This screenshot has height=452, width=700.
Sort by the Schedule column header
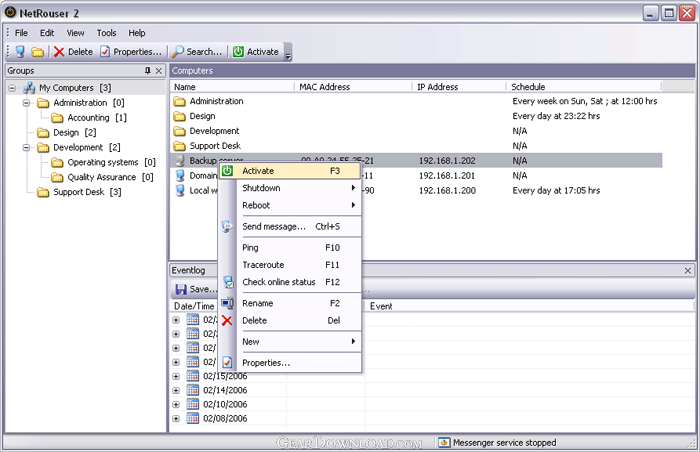[x=583, y=87]
